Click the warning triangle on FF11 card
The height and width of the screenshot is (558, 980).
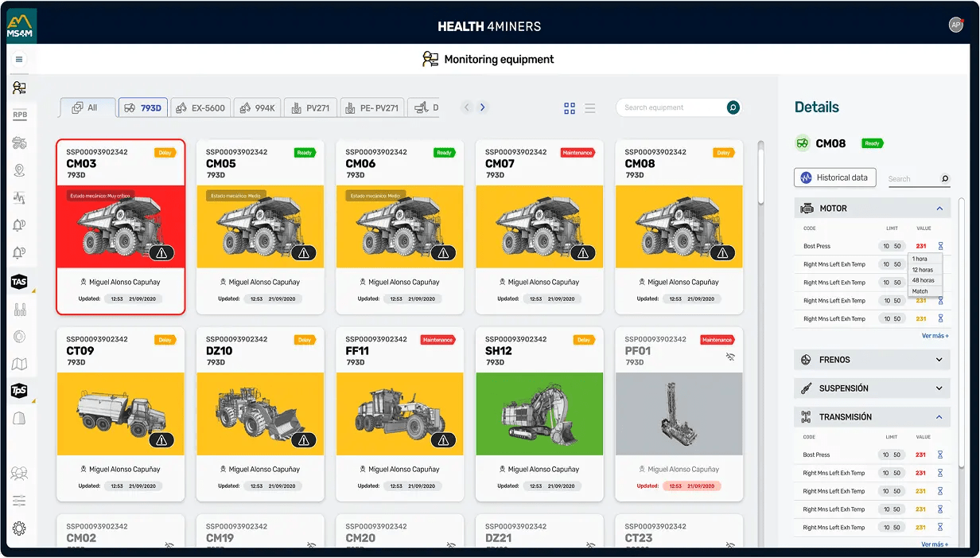tap(442, 440)
